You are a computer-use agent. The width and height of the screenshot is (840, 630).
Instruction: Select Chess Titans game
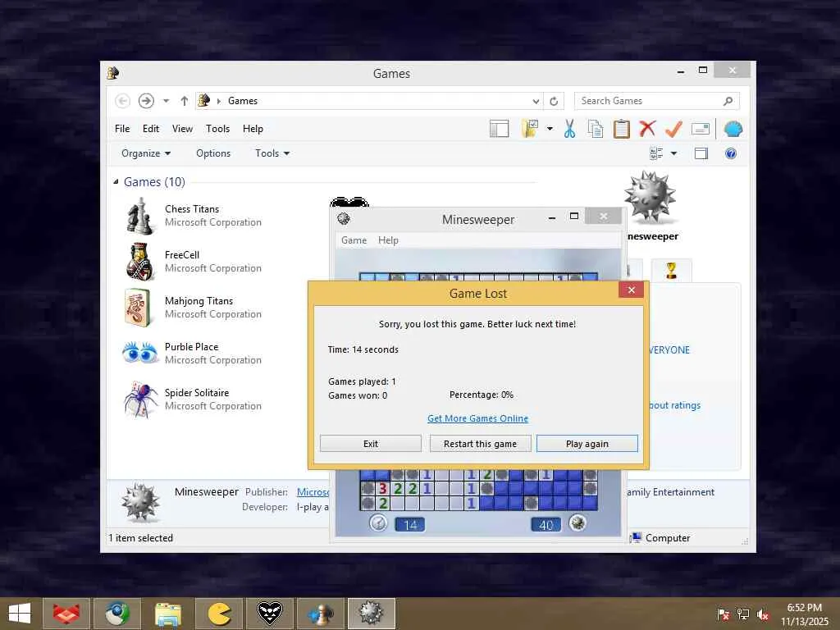click(x=193, y=216)
